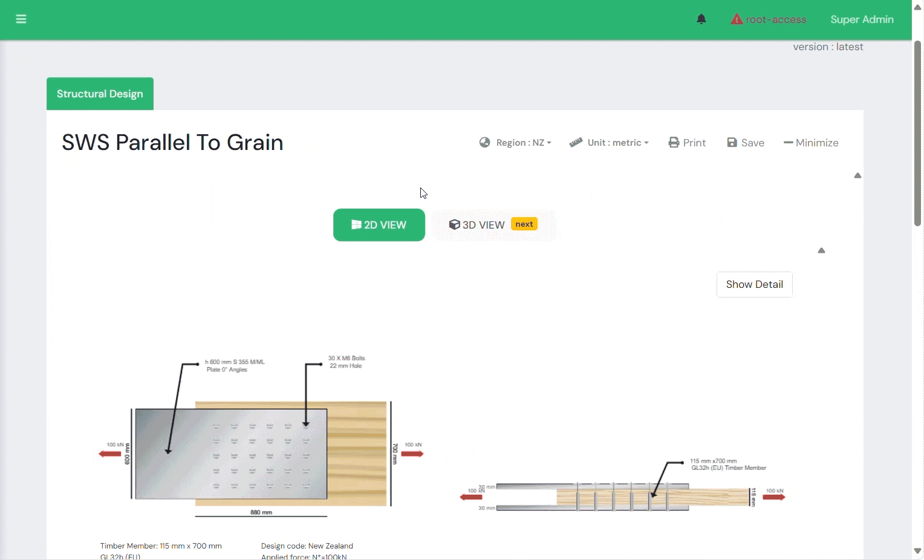Screen dimensions: 924x560
Task: Click the printer icon
Action: (674, 143)
